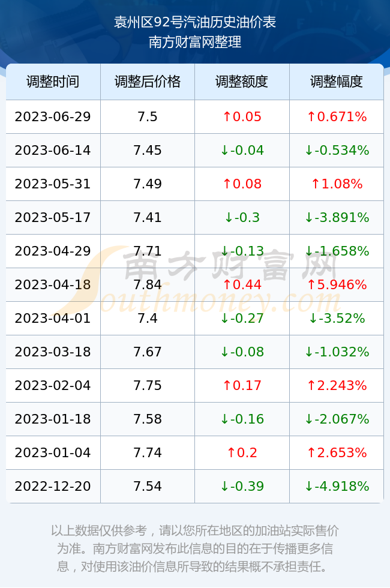Image resolution: width=390 pixels, height=588 pixels.
Task: Click the ↑0.05 adjustment value
Action: [x=242, y=116]
